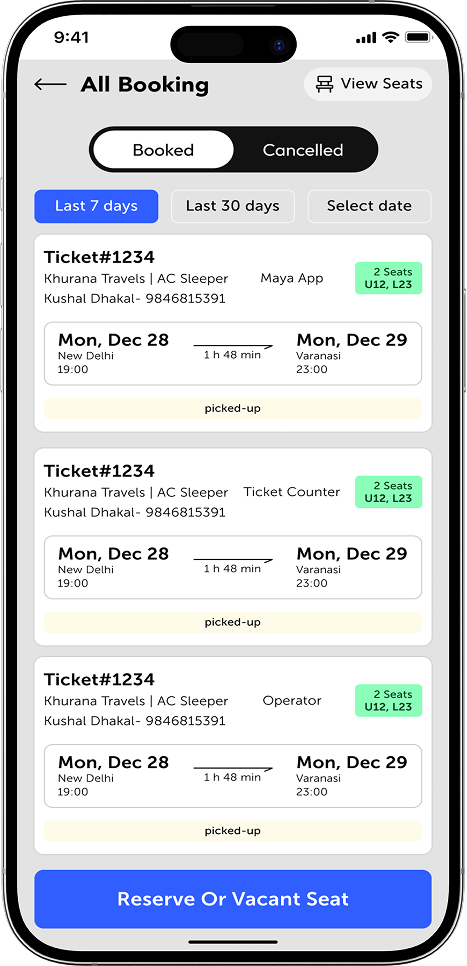This screenshot has width=467, height=966.
Task: Open the Ticket Counter booking card title
Action: pos(99,471)
